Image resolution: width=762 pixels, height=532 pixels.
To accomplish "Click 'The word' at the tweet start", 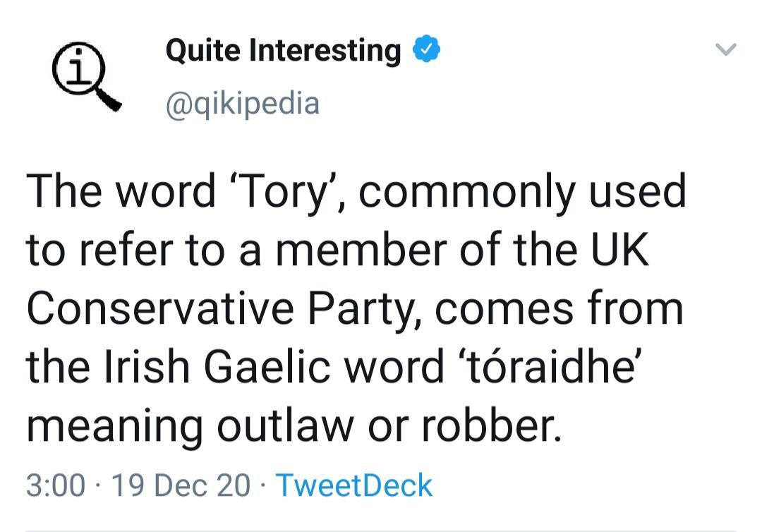I will (120, 192).
